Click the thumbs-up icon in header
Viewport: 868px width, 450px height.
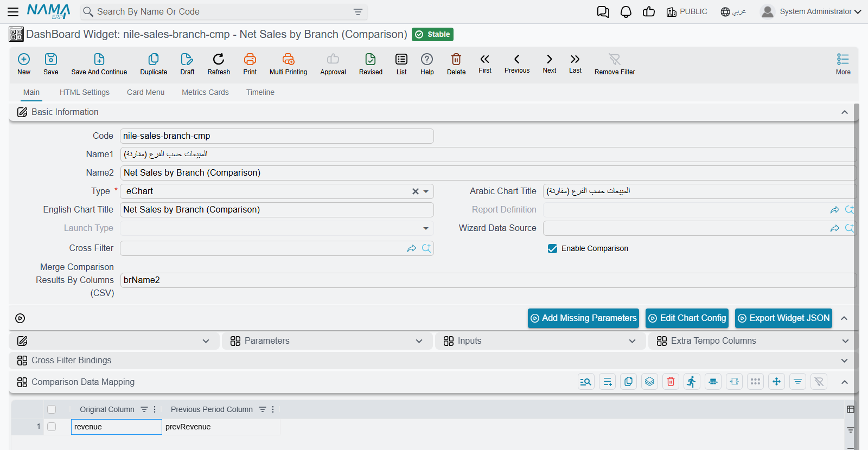point(649,11)
